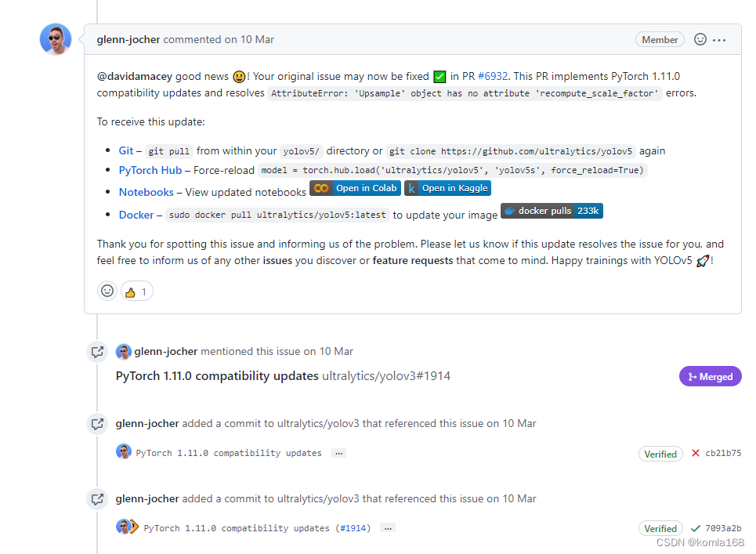This screenshot has width=756, height=554.
Task: Click the purple Merged status badge
Action: click(710, 377)
